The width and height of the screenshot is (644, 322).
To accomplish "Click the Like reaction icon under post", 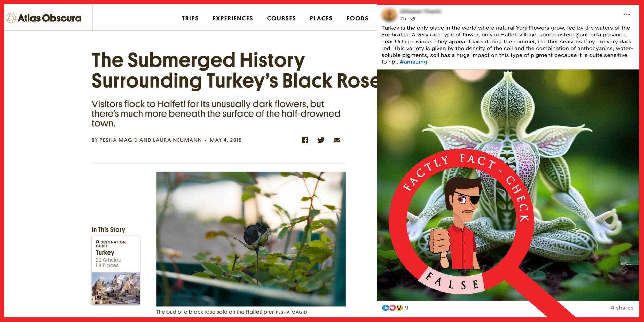I will pos(385,308).
